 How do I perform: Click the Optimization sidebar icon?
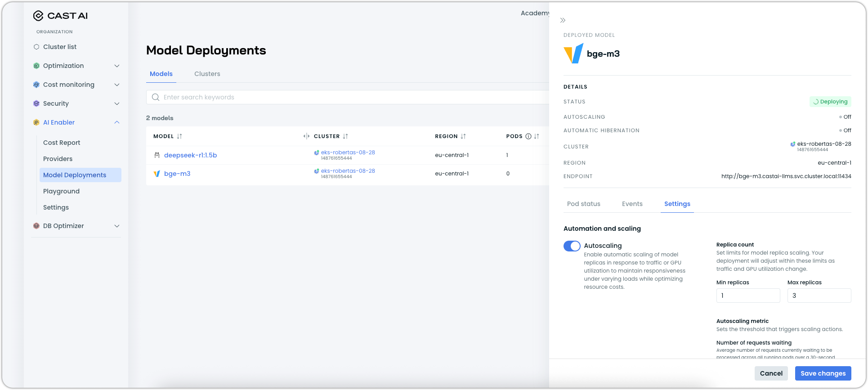36,66
